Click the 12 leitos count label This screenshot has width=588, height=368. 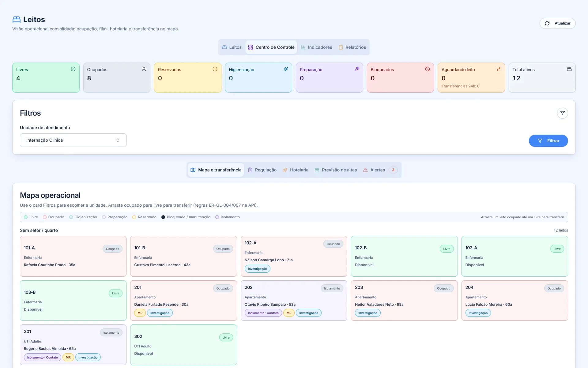pos(561,230)
